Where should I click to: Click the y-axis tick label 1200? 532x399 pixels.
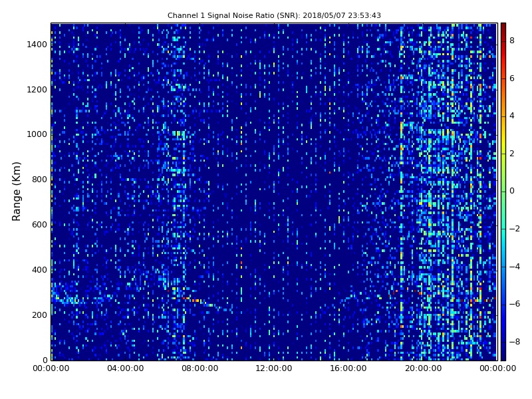pos(37,90)
